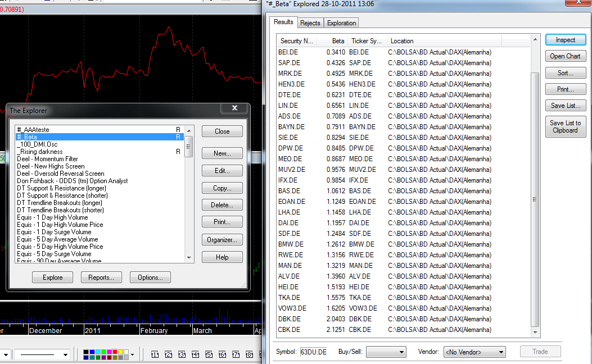Viewport: 592px width, 364px height.
Task: Pick the bright green color swatch
Action: click(x=103, y=352)
